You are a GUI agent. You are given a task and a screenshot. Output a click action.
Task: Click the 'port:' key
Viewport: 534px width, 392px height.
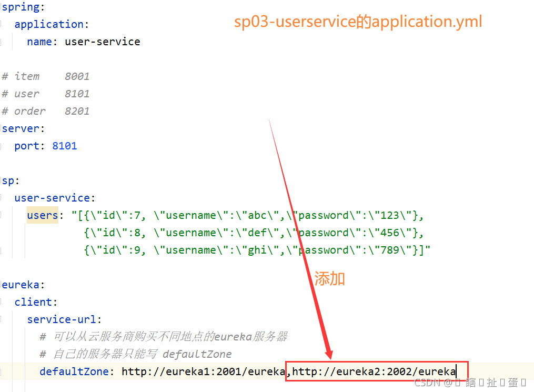pyautogui.click(x=29, y=146)
